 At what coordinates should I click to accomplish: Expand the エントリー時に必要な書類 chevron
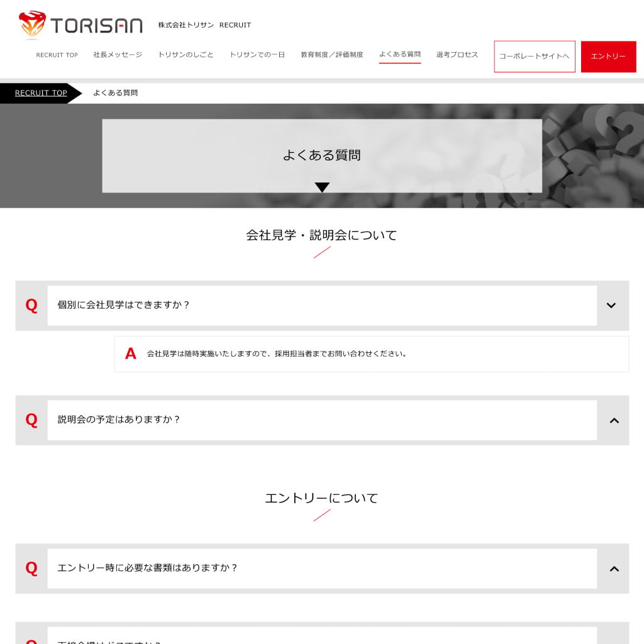click(x=614, y=569)
